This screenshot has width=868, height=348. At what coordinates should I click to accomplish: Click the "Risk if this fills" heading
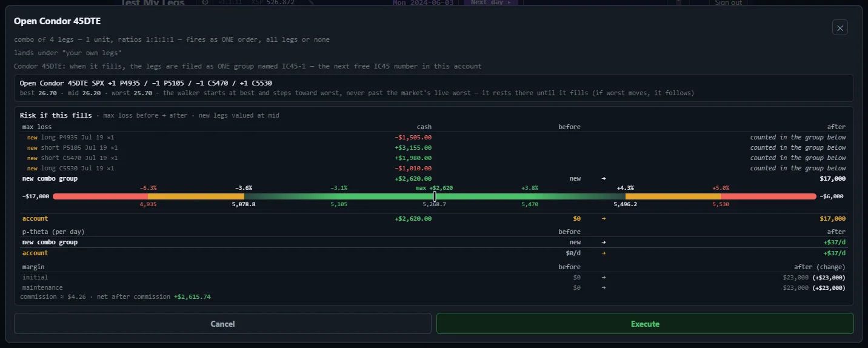(x=56, y=115)
